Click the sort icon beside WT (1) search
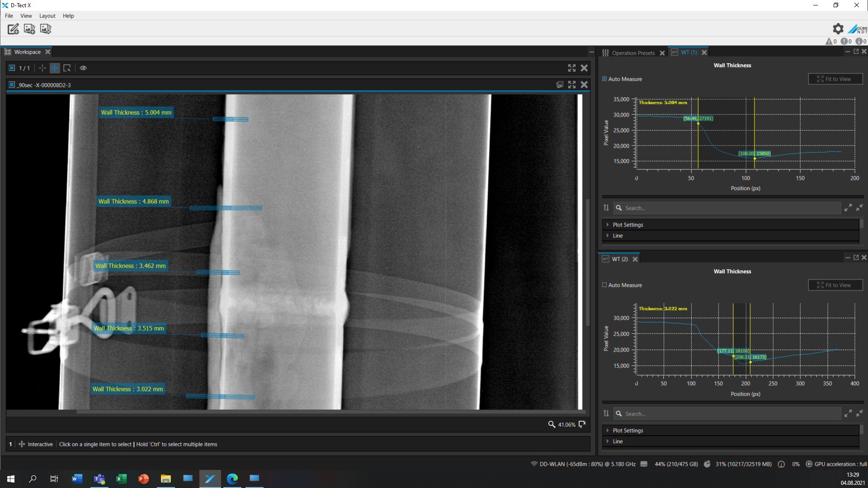 tap(606, 208)
